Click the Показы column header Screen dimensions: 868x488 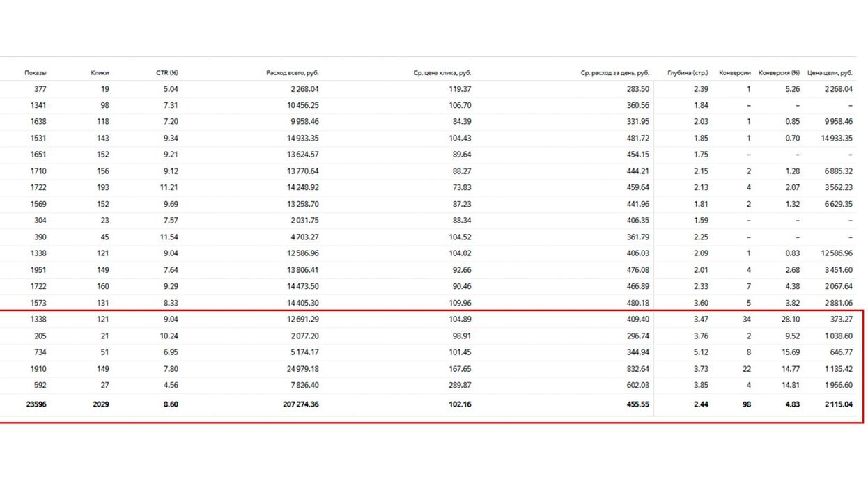[x=36, y=73]
